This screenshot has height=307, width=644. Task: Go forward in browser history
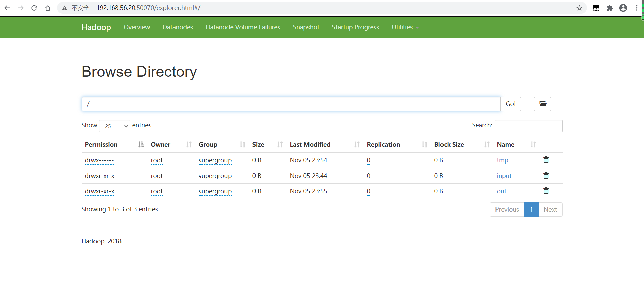[x=21, y=8]
